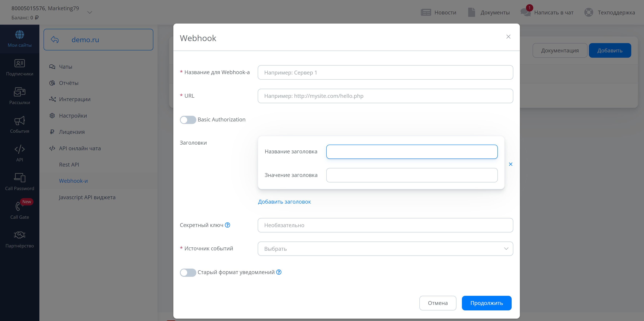This screenshot has width=644, height=321.
Task: Focus the URL input field
Action: point(385,96)
